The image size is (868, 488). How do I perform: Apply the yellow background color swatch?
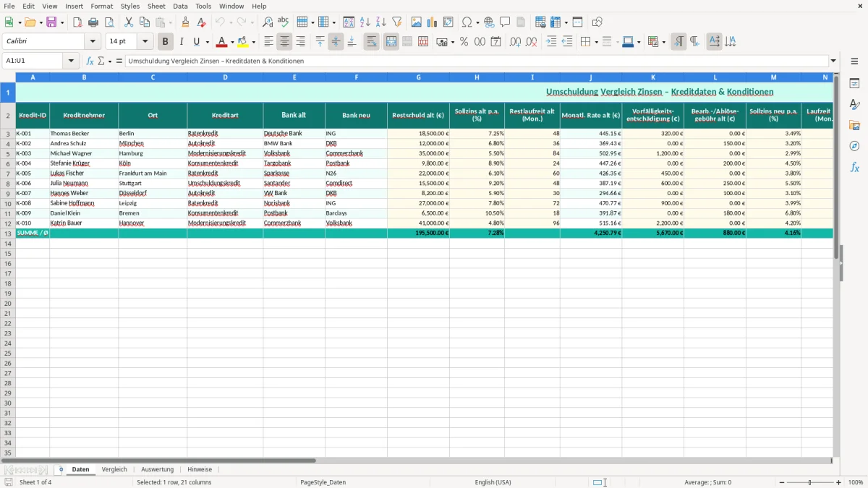pyautogui.click(x=243, y=42)
